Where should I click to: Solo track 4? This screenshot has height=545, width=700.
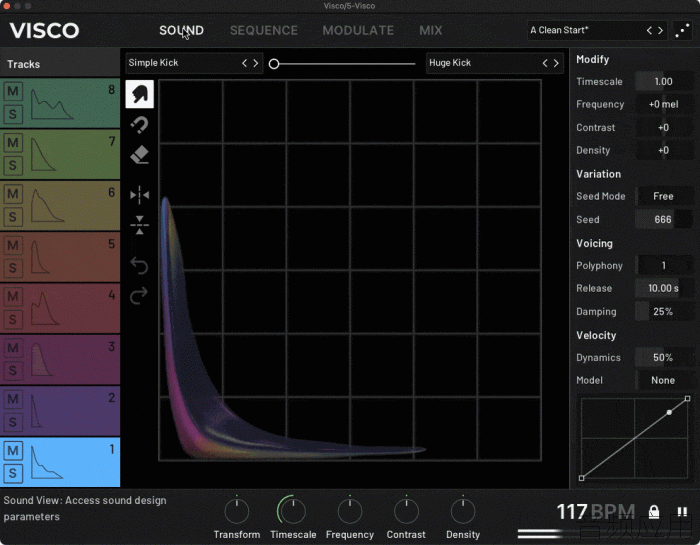(x=13, y=320)
